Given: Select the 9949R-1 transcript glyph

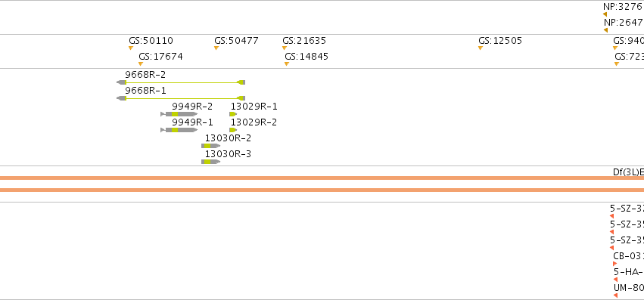Looking at the screenshot, I should (x=179, y=130).
